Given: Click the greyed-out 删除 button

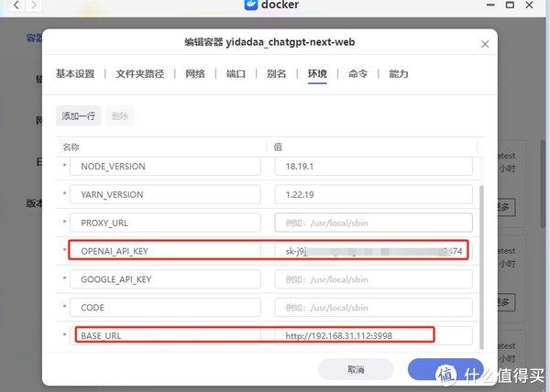Looking at the screenshot, I should (x=120, y=115).
